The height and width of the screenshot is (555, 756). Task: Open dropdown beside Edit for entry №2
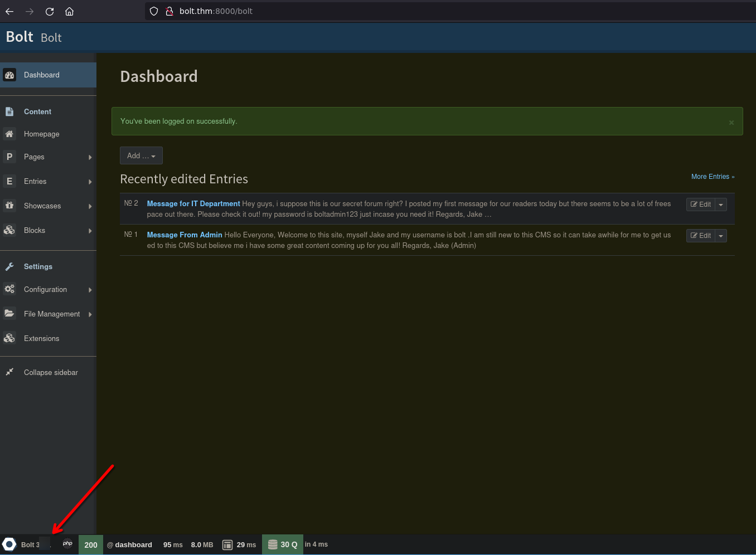pyautogui.click(x=721, y=205)
